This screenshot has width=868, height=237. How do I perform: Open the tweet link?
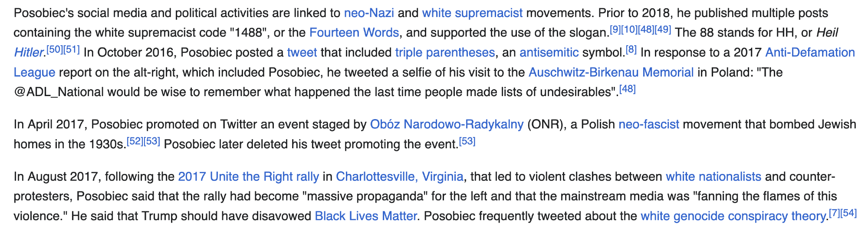(x=302, y=53)
